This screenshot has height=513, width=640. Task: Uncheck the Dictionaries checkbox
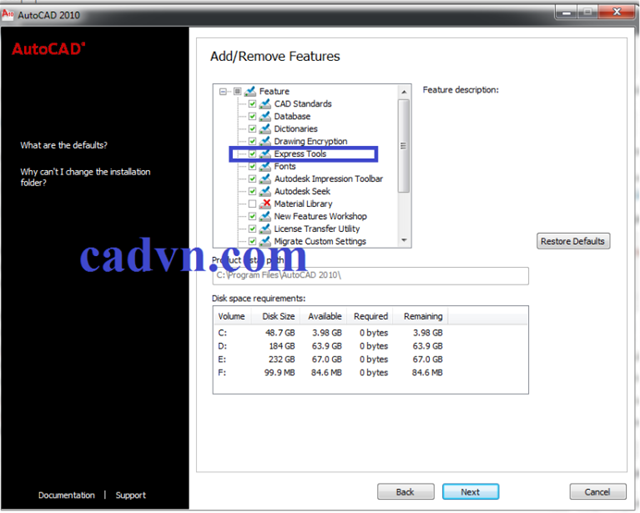(252, 129)
